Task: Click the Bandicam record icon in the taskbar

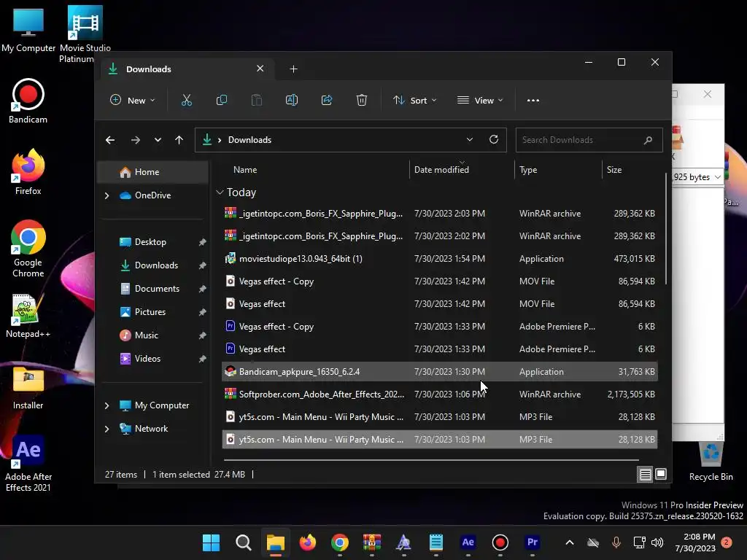Action: point(500,542)
